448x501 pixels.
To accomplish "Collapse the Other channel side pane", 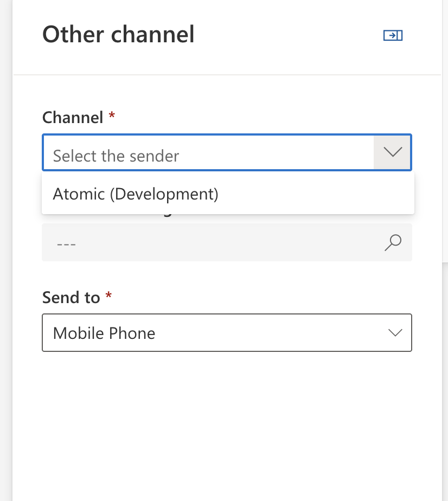I will tap(393, 35).
